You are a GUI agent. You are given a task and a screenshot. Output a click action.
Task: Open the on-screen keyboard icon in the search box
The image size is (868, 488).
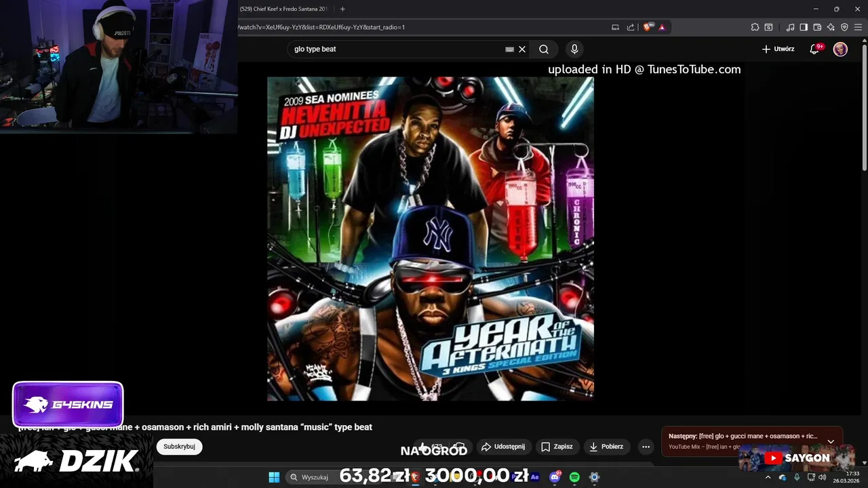pos(509,49)
